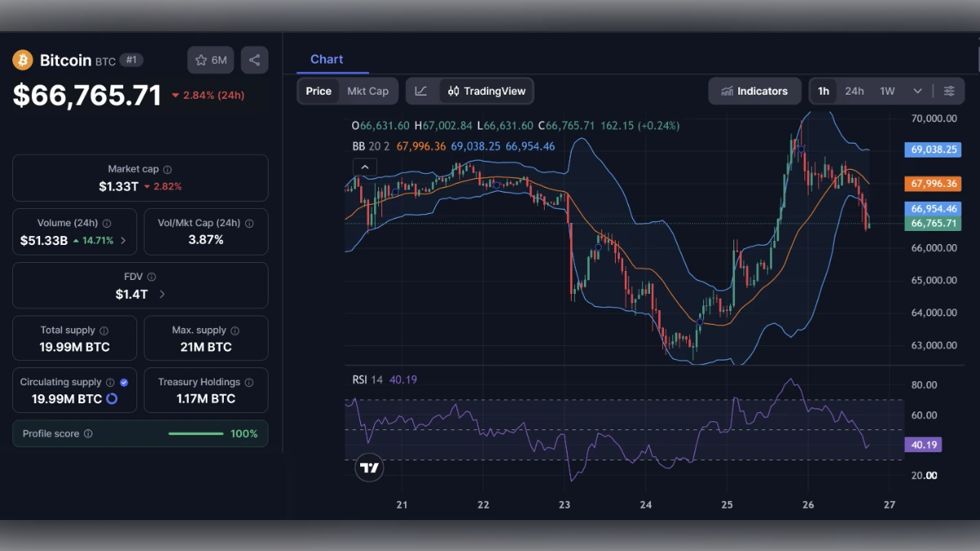Screen dimensions: 980x551
Task: Open the share icon next to the watchlist star
Action: click(254, 60)
